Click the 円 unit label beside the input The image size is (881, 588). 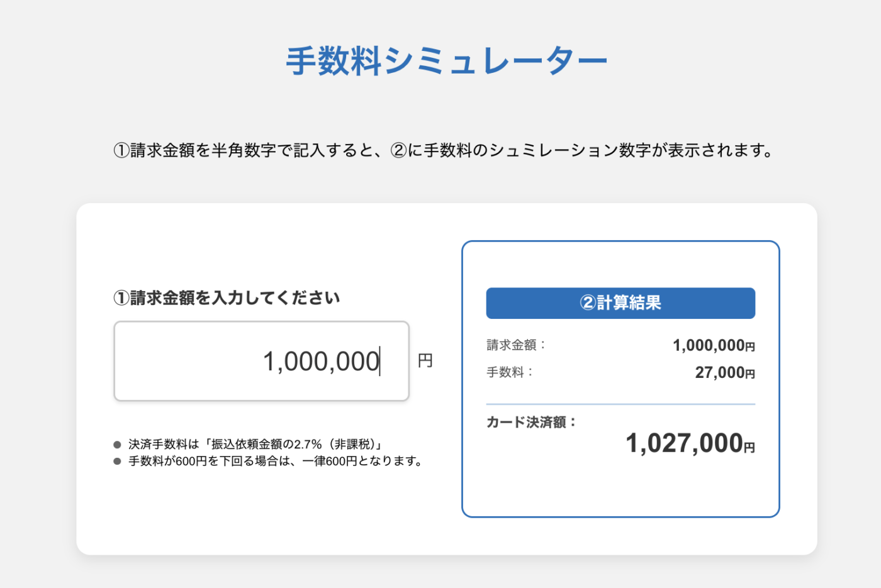tap(425, 360)
